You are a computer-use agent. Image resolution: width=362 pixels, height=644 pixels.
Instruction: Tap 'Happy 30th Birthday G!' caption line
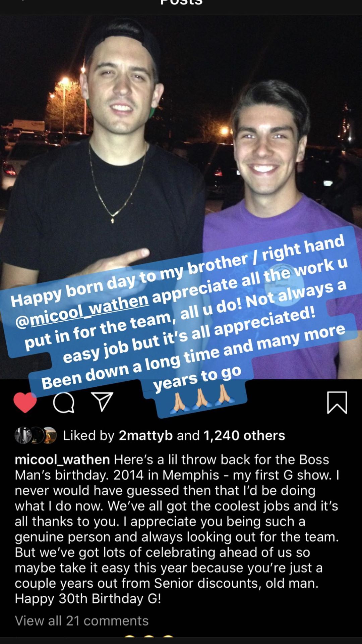(x=88, y=598)
